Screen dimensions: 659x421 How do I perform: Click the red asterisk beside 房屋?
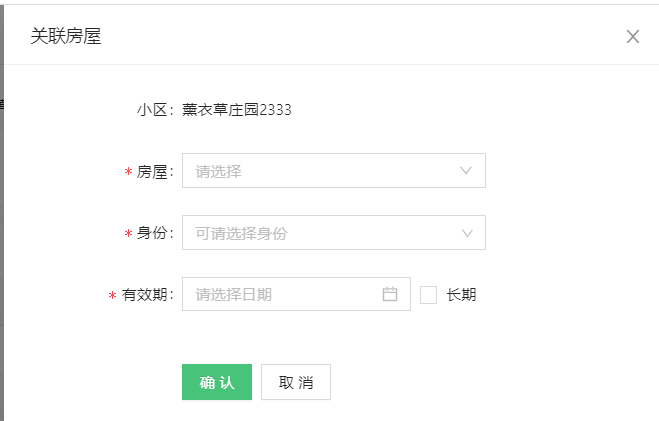point(128,173)
